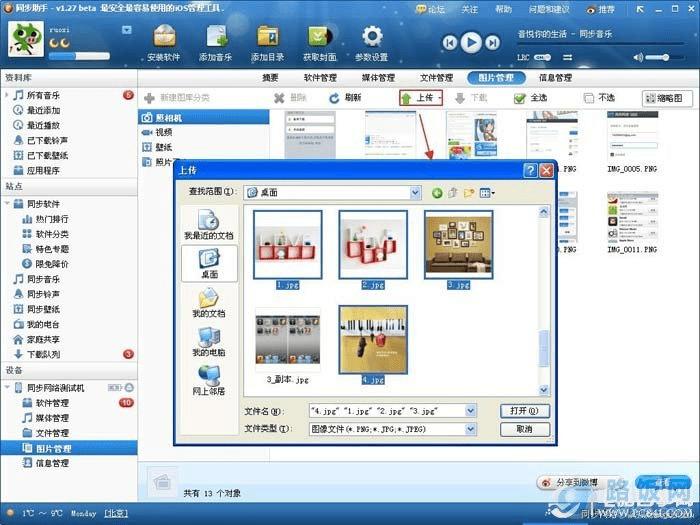Click the music playback progress bar

pyautogui.click(x=600, y=44)
